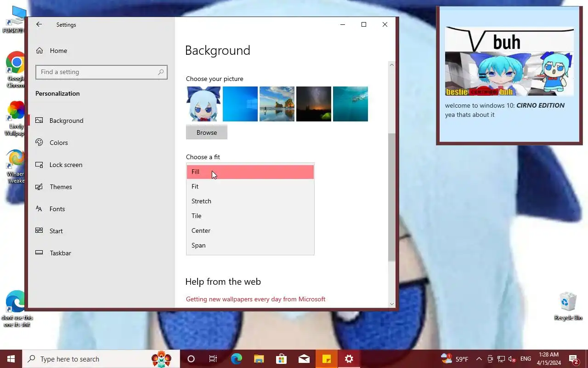Open notification center icon

coord(574,359)
